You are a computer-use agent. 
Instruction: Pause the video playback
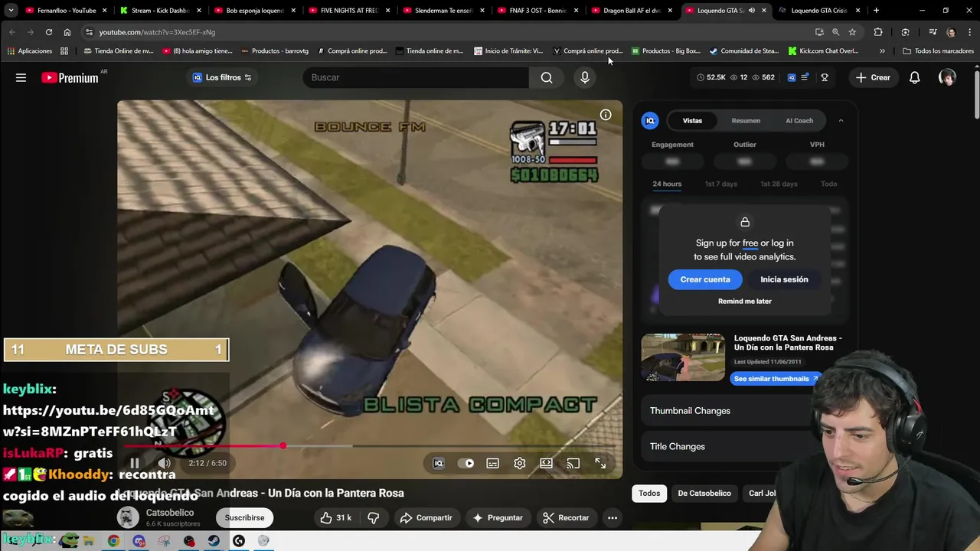135,463
